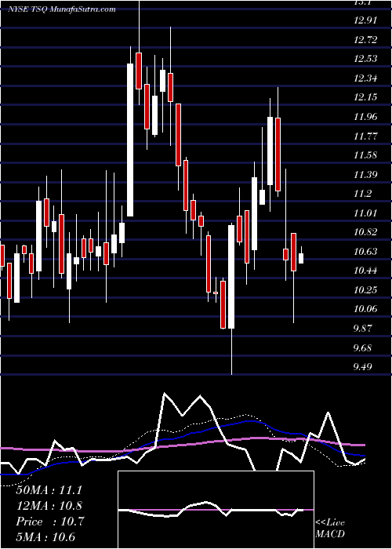Click the 10.06 price axis label
Viewport: 392px width, 549px height.
point(365,309)
